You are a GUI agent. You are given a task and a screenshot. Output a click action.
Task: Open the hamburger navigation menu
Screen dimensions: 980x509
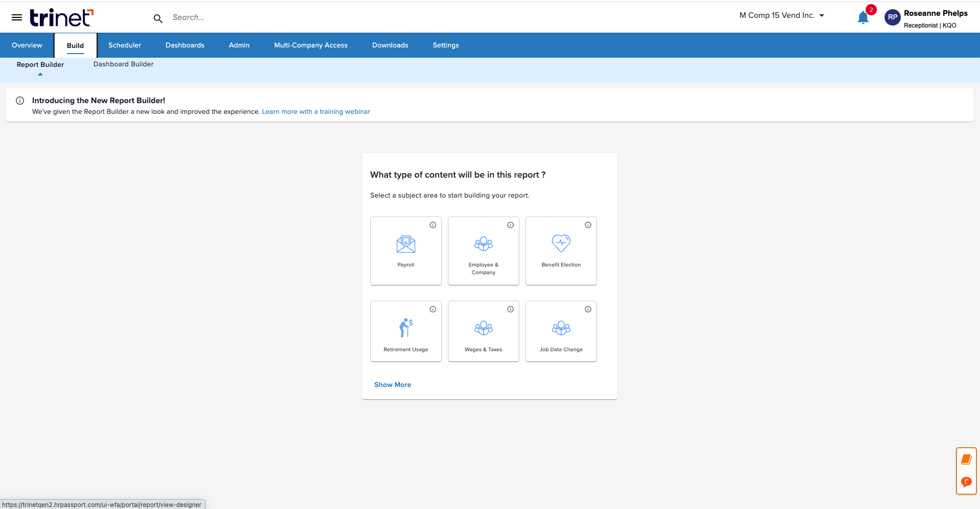click(17, 16)
